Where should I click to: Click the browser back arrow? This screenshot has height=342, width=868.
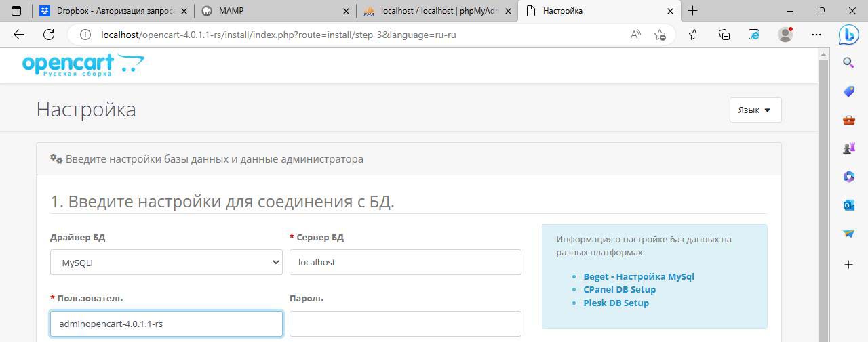[x=18, y=35]
